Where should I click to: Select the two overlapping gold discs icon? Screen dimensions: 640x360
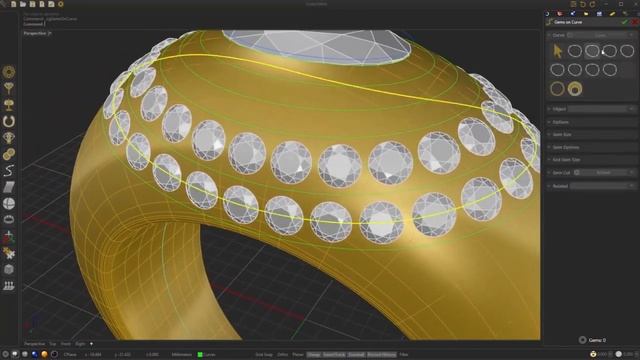click(9, 154)
